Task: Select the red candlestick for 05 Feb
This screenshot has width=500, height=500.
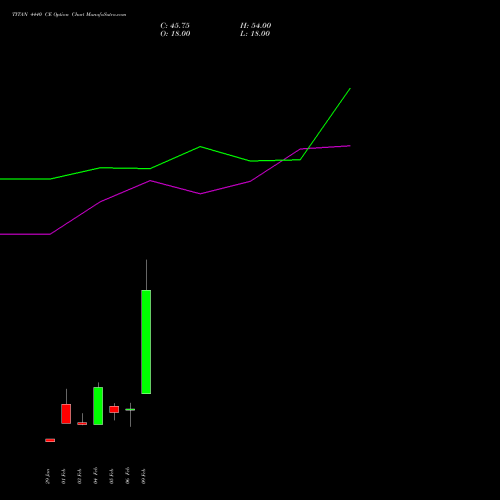Action: (114, 409)
